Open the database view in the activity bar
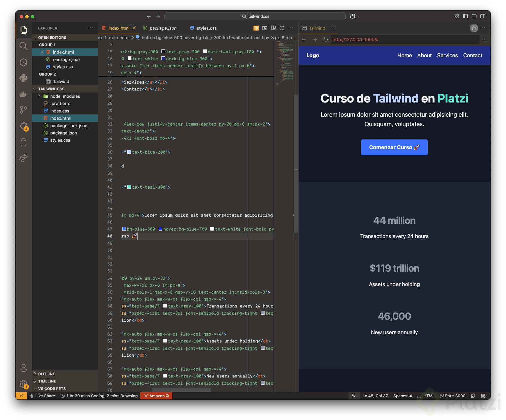506x420 pixels. click(x=24, y=142)
